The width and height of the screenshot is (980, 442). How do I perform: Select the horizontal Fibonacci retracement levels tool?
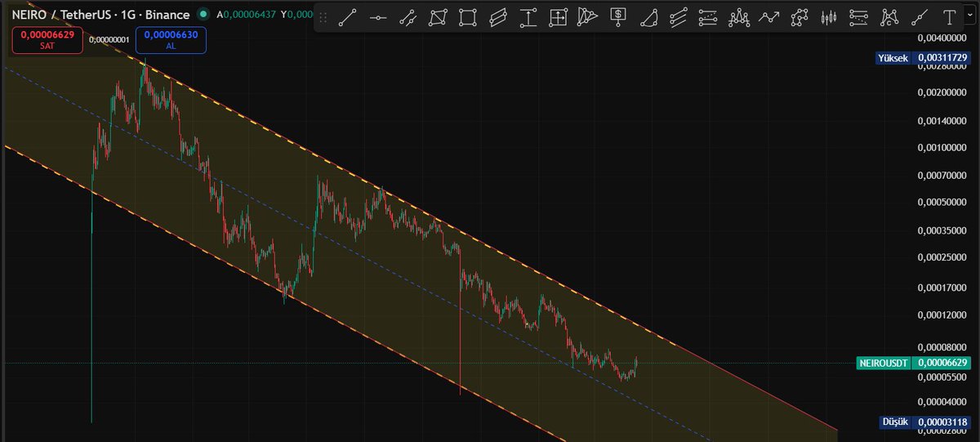[709, 17]
